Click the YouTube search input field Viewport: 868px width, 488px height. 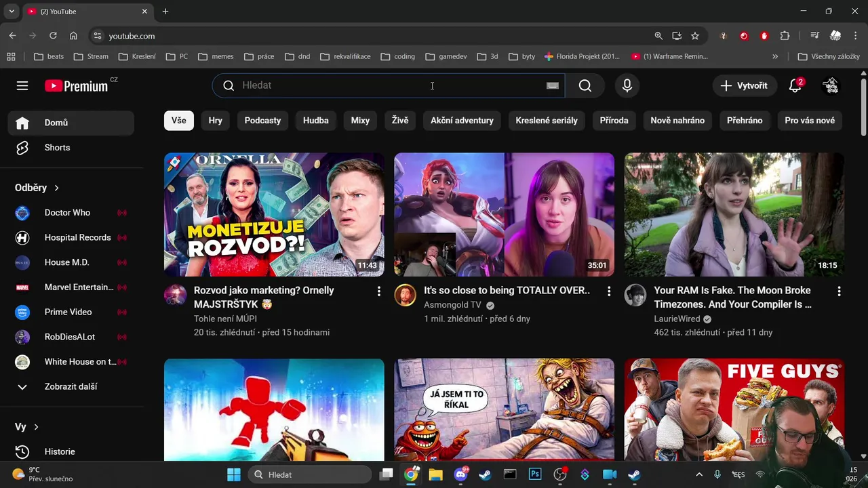[390, 85]
